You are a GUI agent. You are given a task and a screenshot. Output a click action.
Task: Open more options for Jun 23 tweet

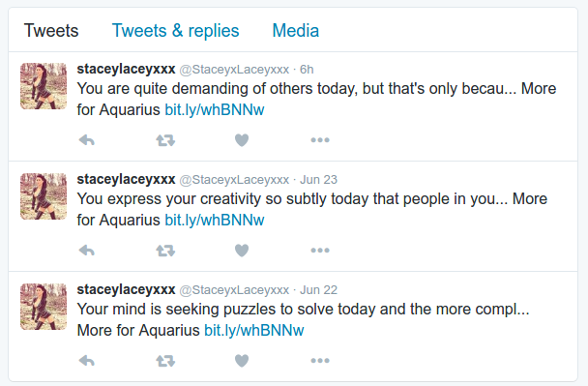320,251
